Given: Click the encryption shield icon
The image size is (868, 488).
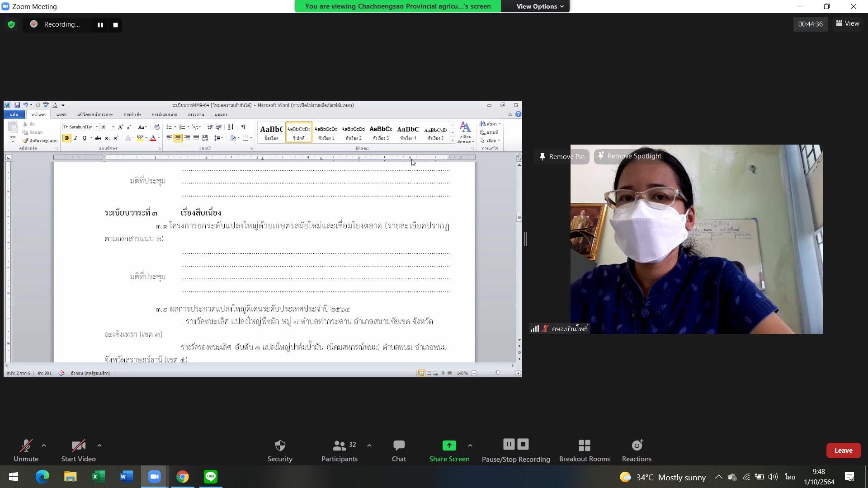Looking at the screenshot, I should (11, 24).
